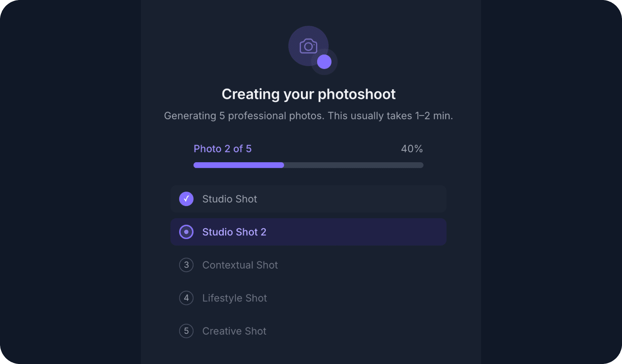Click the Studio Shot text label
This screenshot has height=364, width=622.
[229, 199]
